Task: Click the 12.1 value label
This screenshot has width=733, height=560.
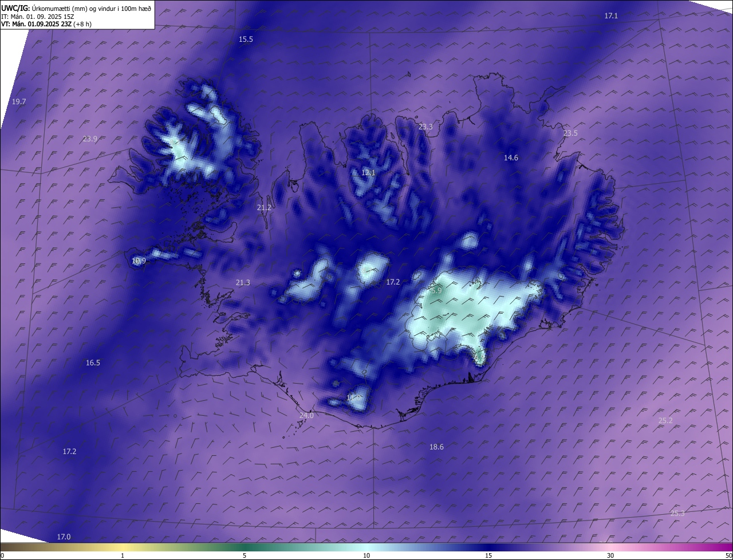Action: tap(368, 172)
